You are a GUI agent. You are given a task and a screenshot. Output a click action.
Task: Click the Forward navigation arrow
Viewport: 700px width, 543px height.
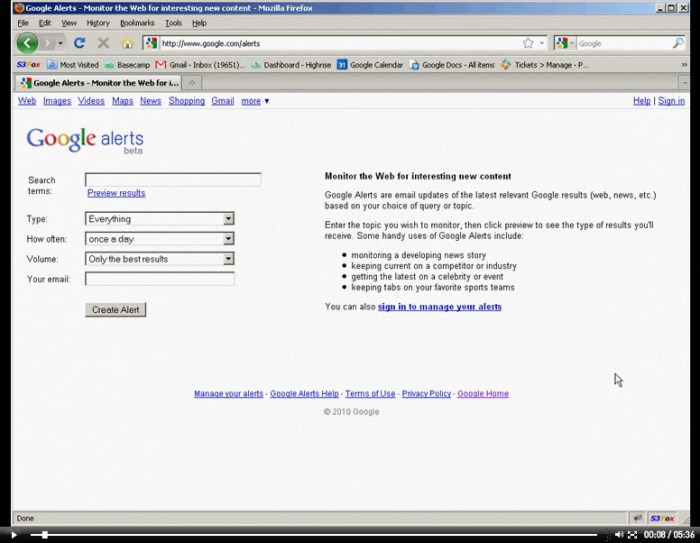click(x=48, y=43)
